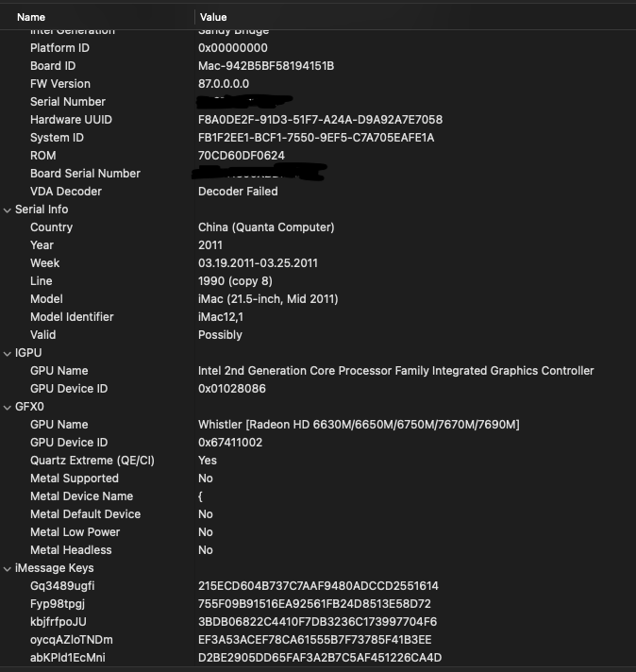Screen dimensions: 636x672
Task: Select the Quartz Extreme (QE/CI) row
Action: tap(92, 461)
